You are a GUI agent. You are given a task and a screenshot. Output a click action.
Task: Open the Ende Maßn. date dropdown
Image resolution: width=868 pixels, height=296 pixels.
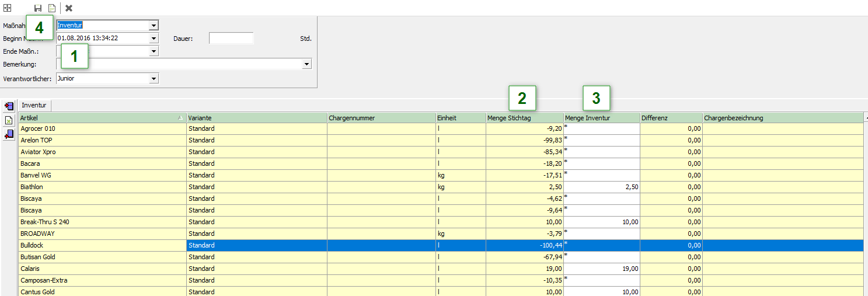tap(154, 51)
